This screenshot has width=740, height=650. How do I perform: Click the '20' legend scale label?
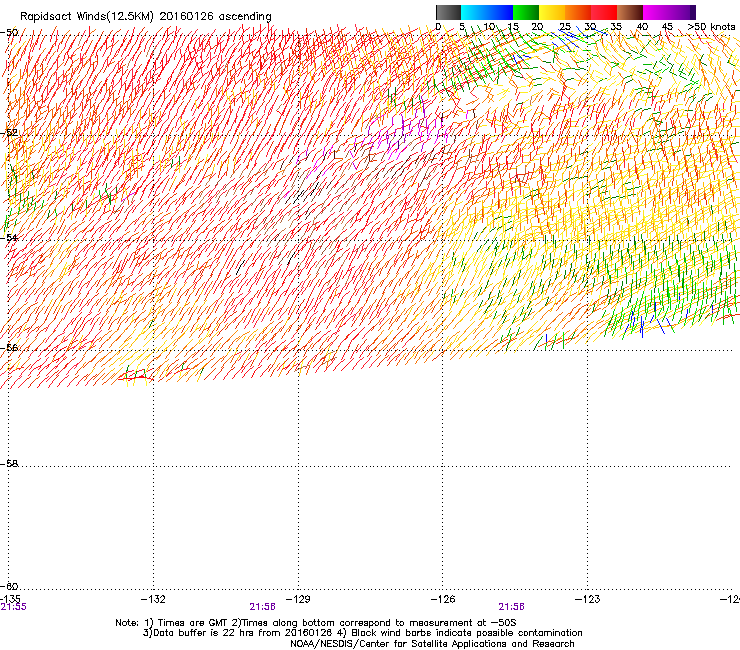538,27
